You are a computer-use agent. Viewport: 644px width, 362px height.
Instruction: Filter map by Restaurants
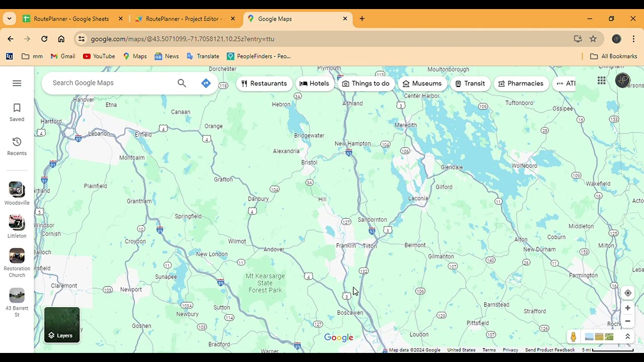[264, 83]
